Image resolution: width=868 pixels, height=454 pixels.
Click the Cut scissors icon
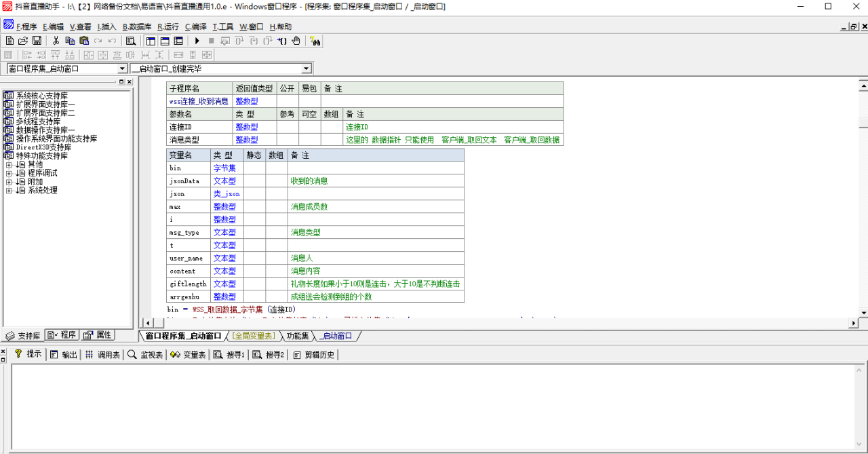click(56, 41)
